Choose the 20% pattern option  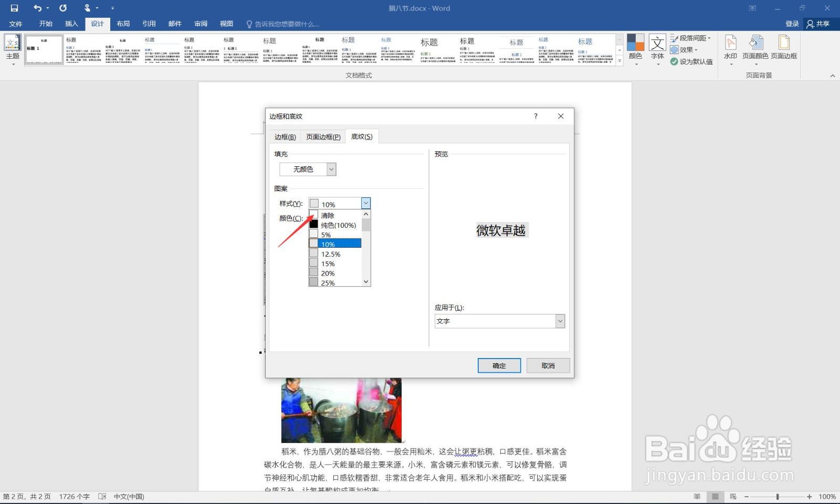pos(335,273)
